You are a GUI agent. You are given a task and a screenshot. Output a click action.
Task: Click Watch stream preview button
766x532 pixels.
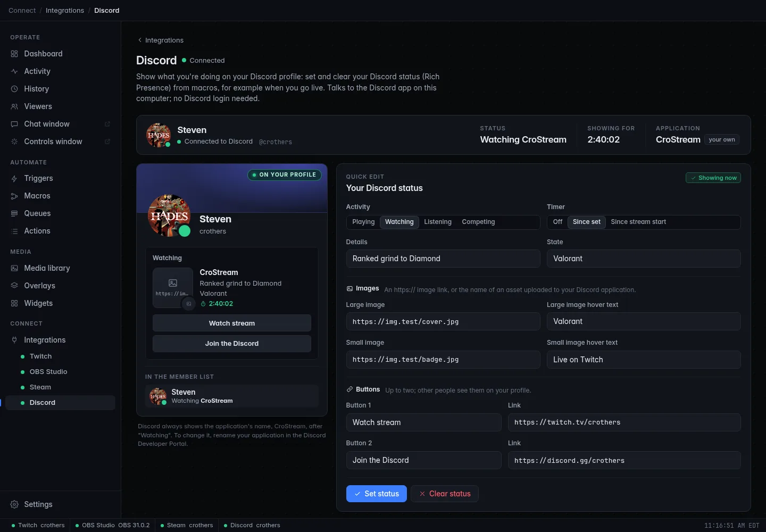coord(232,323)
